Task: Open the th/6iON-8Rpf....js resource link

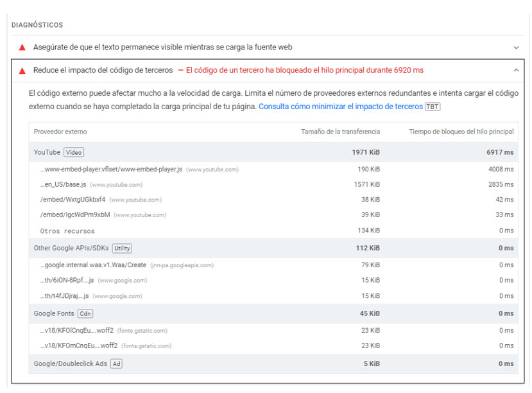Action: coord(67,281)
